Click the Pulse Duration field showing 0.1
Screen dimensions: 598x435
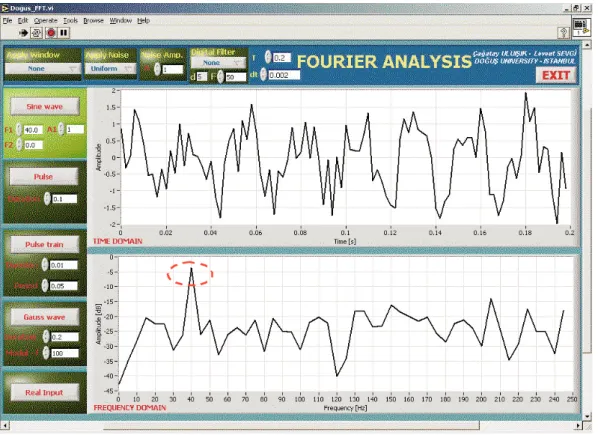[x=64, y=199]
